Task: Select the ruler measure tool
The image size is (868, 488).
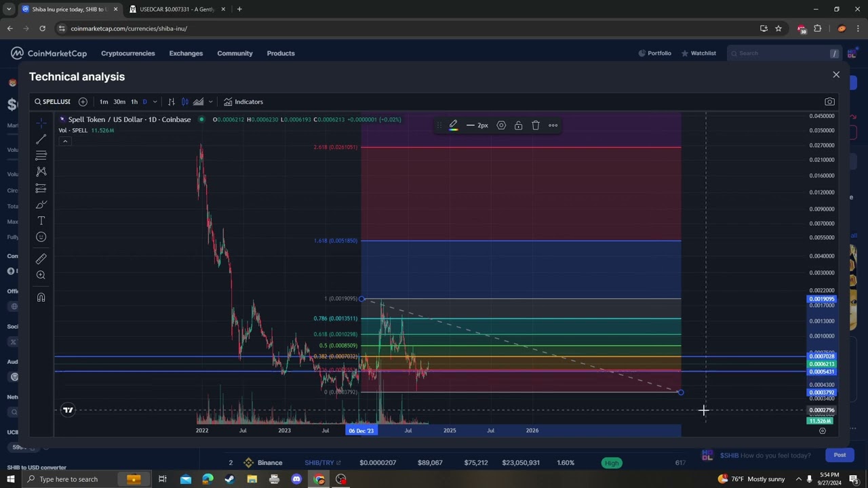Action: point(41,258)
